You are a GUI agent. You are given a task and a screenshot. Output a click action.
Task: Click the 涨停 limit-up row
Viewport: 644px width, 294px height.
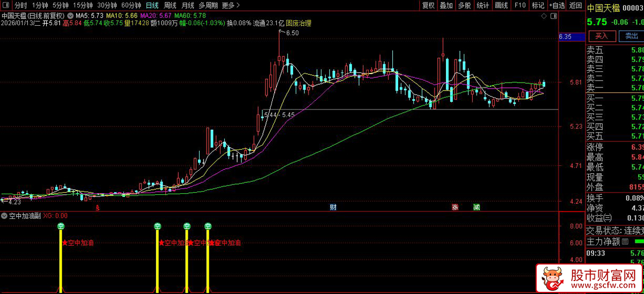click(614, 147)
